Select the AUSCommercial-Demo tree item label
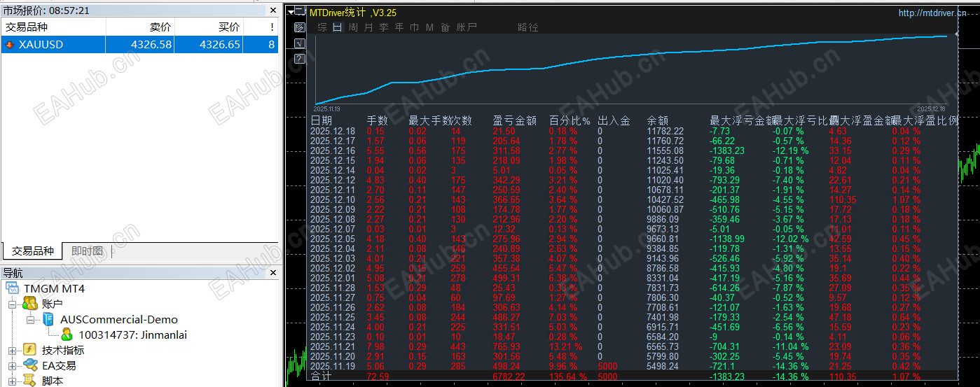 pos(119,319)
